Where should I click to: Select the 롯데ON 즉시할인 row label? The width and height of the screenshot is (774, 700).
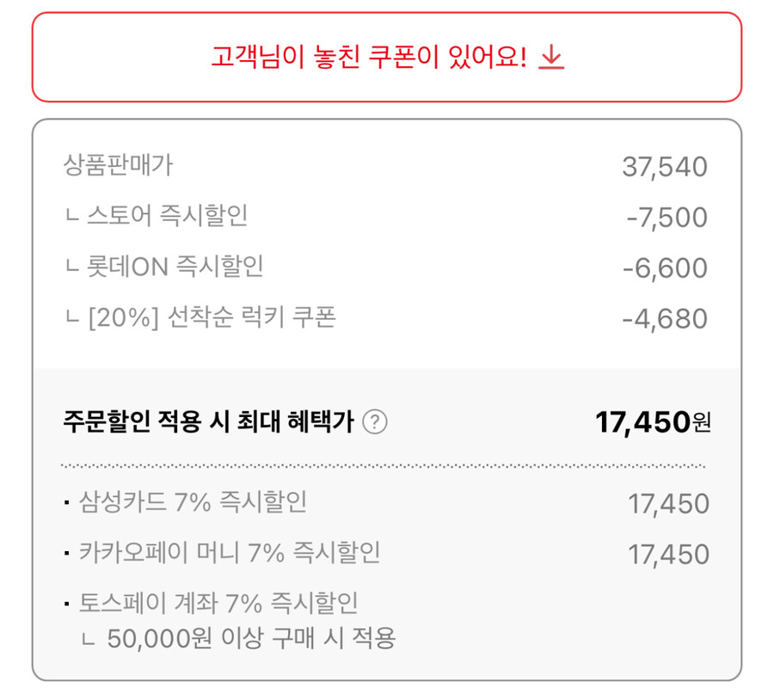point(175,267)
